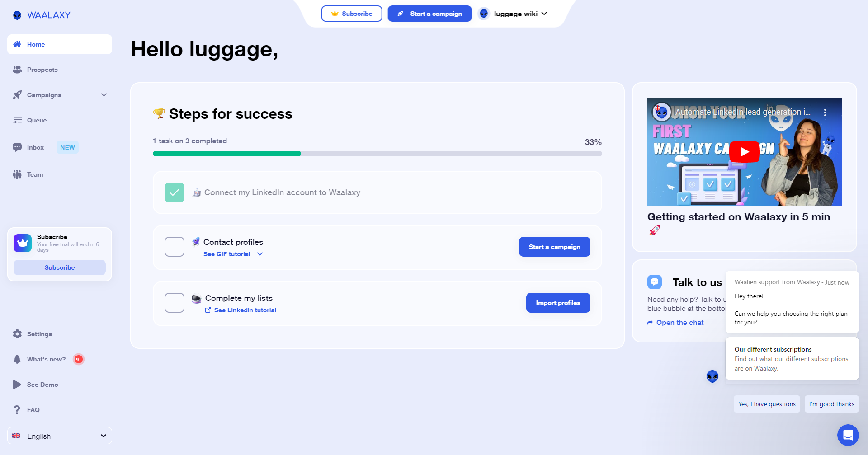Click the Prospects people icon

pyautogui.click(x=17, y=70)
